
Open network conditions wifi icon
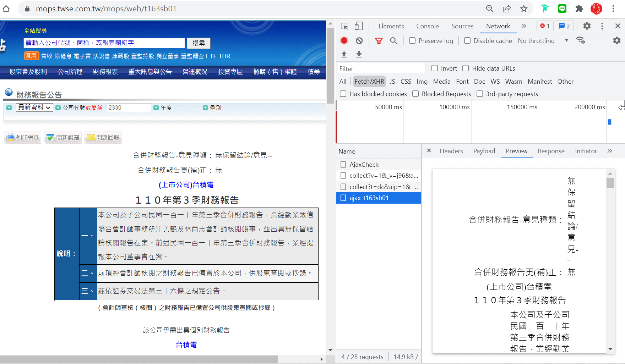point(581,40)
